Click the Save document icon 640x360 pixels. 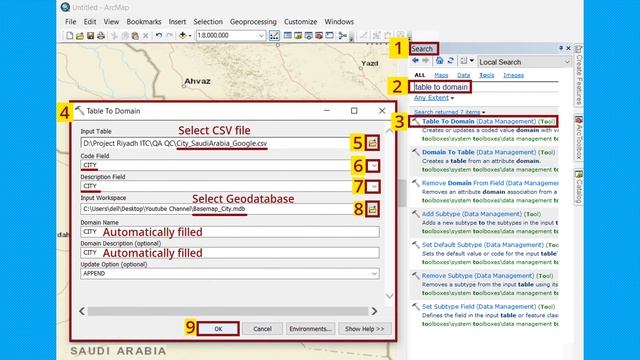[x=90, y=36]
